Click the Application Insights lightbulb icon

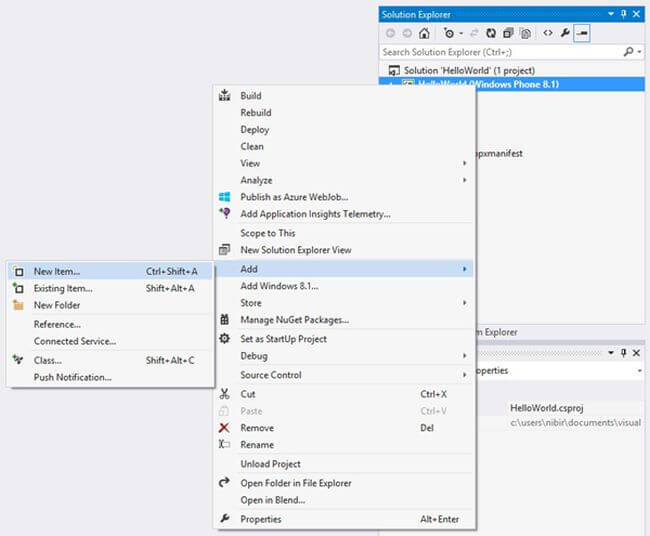(225, 213)
